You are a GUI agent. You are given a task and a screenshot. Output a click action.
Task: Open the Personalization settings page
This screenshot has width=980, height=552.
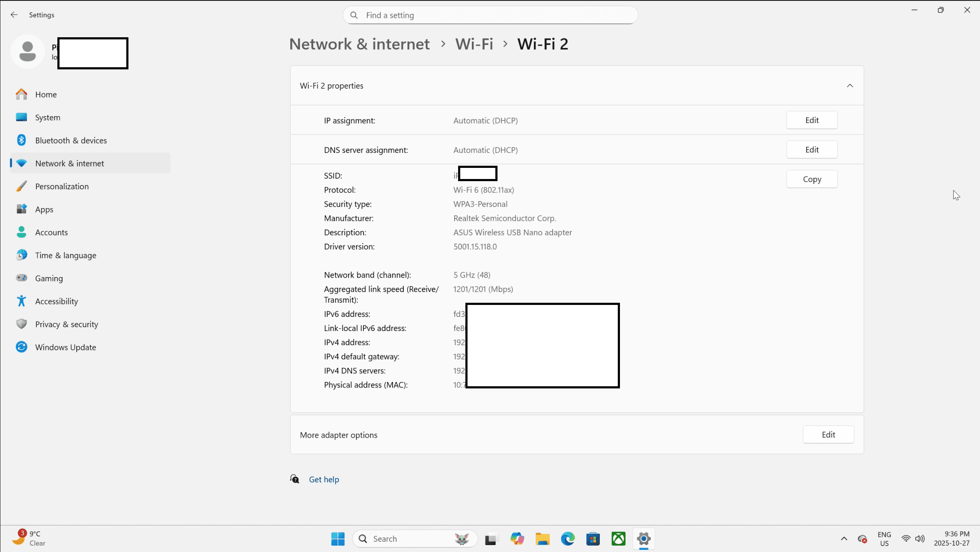62,186
